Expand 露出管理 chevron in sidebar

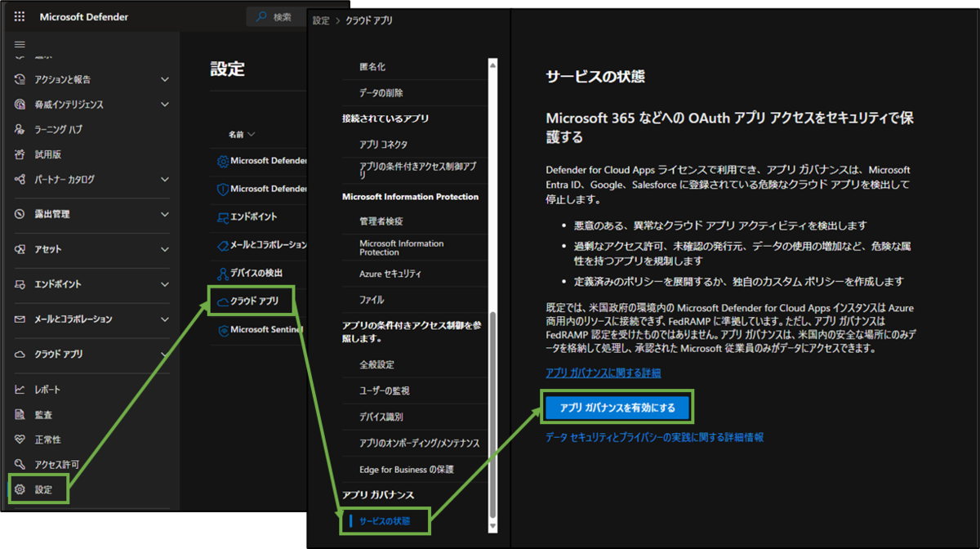[x=165, y=214]
